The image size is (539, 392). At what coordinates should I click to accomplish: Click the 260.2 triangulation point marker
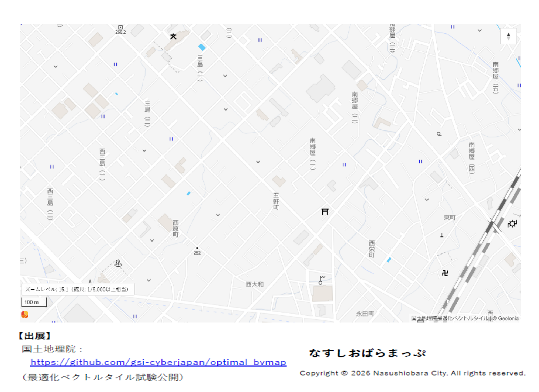120,27
